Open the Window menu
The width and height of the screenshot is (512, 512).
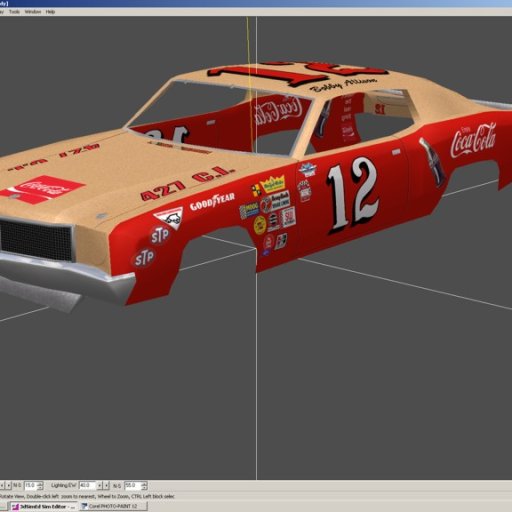pos(33,12)
